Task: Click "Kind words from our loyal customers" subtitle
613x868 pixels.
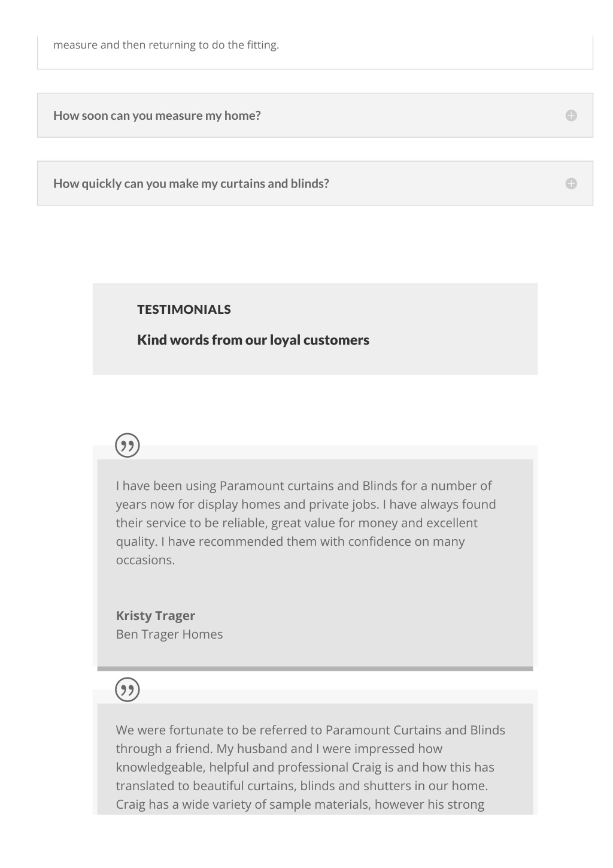Action: [x=253, y=340]
